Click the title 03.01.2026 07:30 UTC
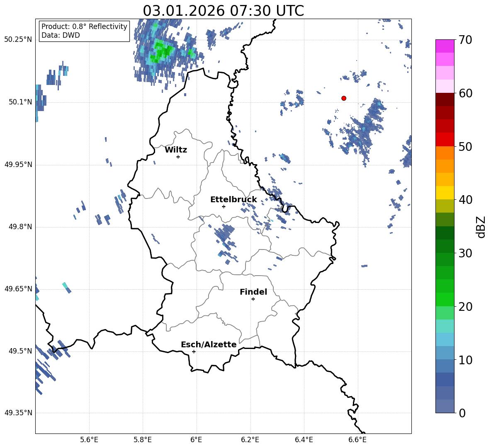The height and width of the screenshot is (448, 491). (223, 11)
